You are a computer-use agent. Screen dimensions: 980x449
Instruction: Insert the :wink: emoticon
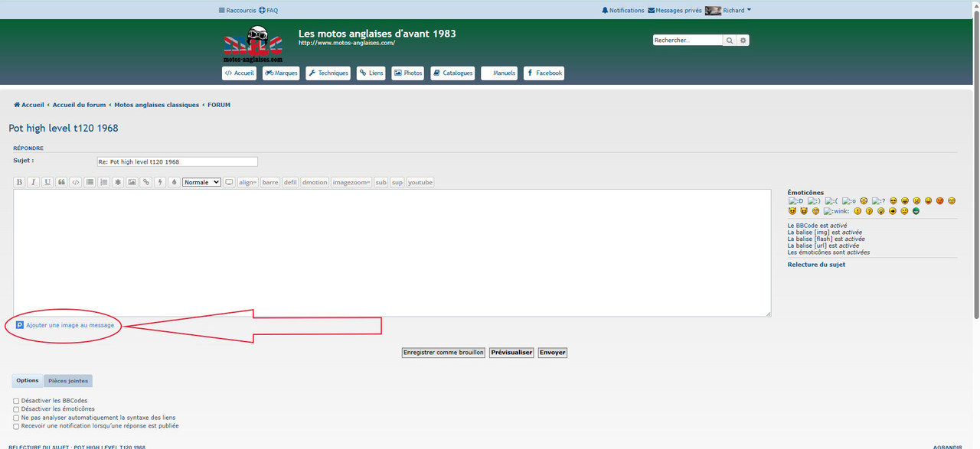point(836,211)
